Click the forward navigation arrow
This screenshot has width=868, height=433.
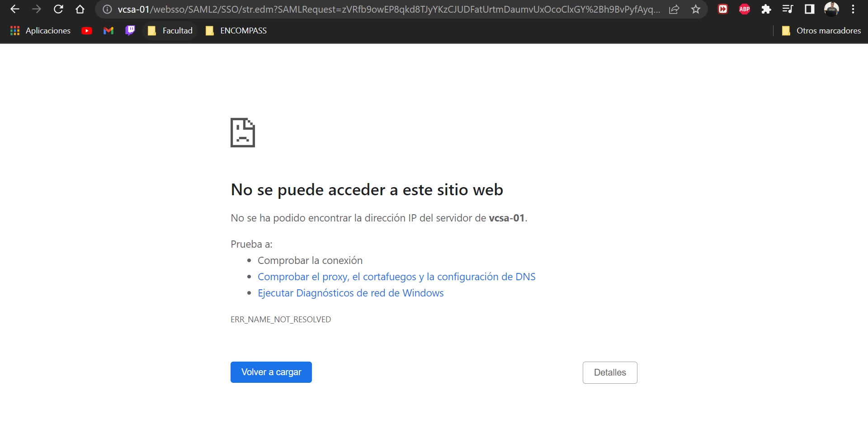point(37,9)
